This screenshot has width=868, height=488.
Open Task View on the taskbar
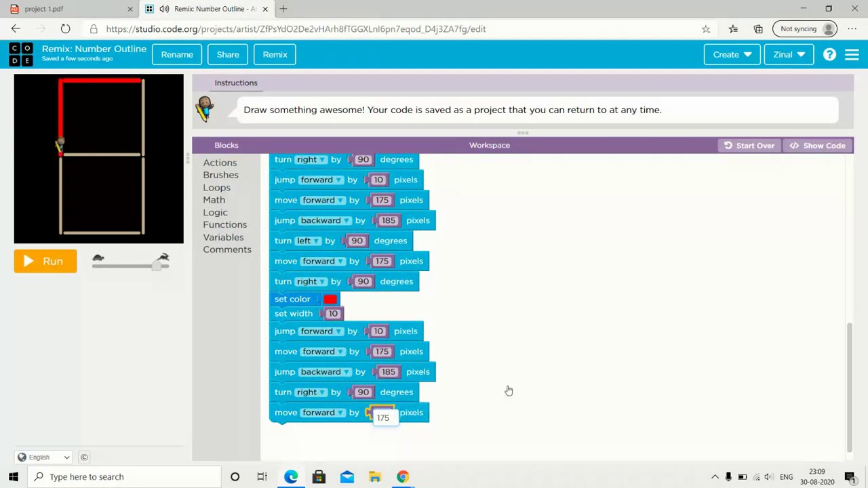point(262,476)
